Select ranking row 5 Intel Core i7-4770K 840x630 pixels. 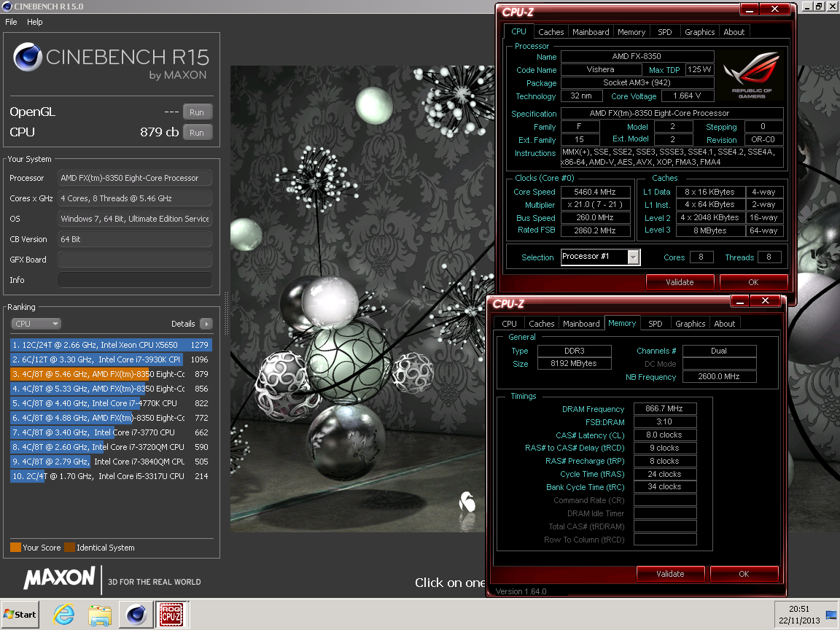tap(111, 403)
